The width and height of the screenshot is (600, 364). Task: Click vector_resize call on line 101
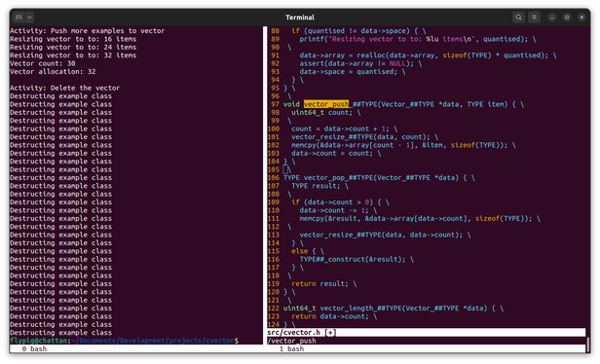point(360,137)
